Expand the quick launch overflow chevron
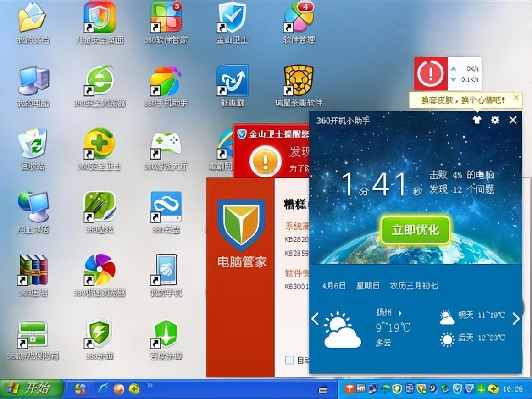The height and width of the screenshot is (399, 532). [x=150, y=385]
